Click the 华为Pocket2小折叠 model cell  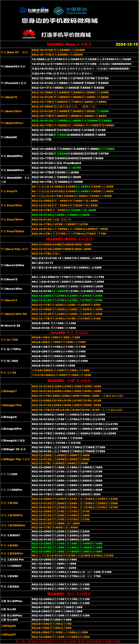pyautogui.click(x=16, y=83)
